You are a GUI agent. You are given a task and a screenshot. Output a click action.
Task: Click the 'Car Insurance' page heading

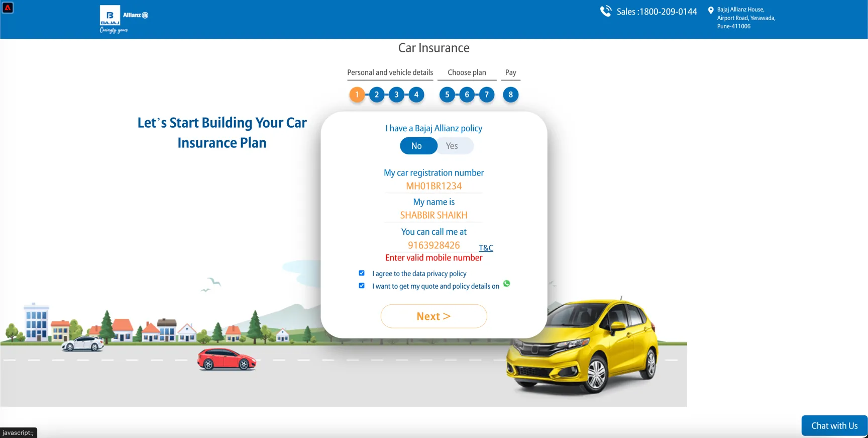pos(434,48)
